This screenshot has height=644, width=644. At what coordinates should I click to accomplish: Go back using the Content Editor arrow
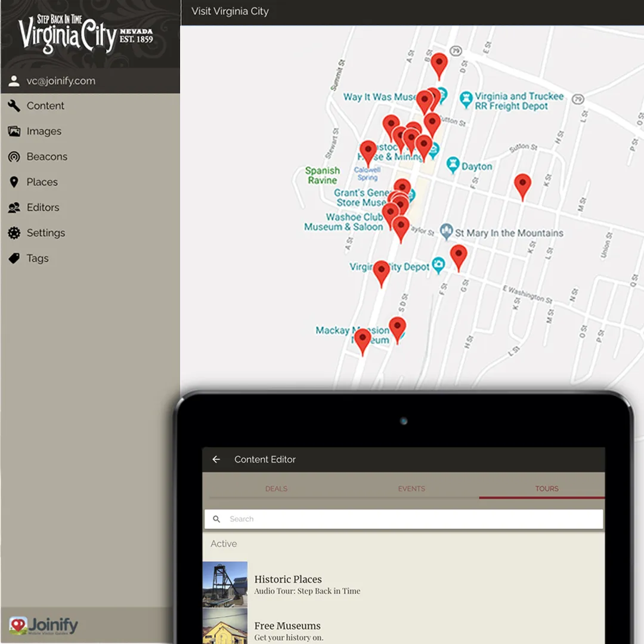coord(216,459)
